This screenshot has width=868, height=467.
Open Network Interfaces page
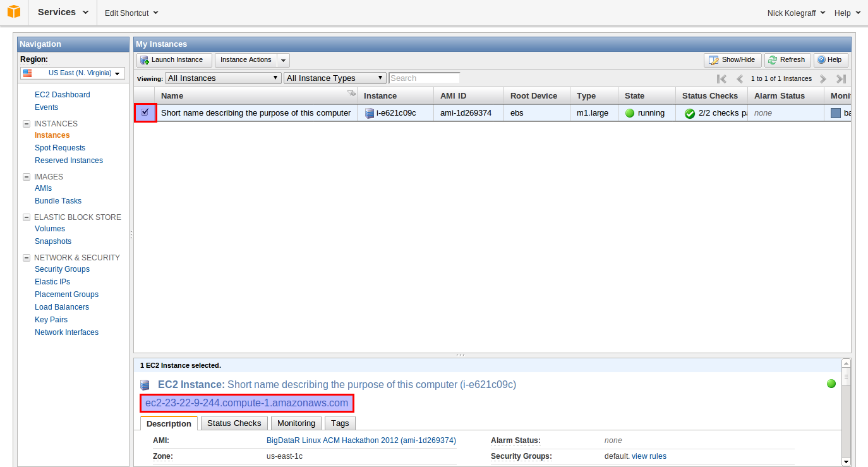[66, 332]
